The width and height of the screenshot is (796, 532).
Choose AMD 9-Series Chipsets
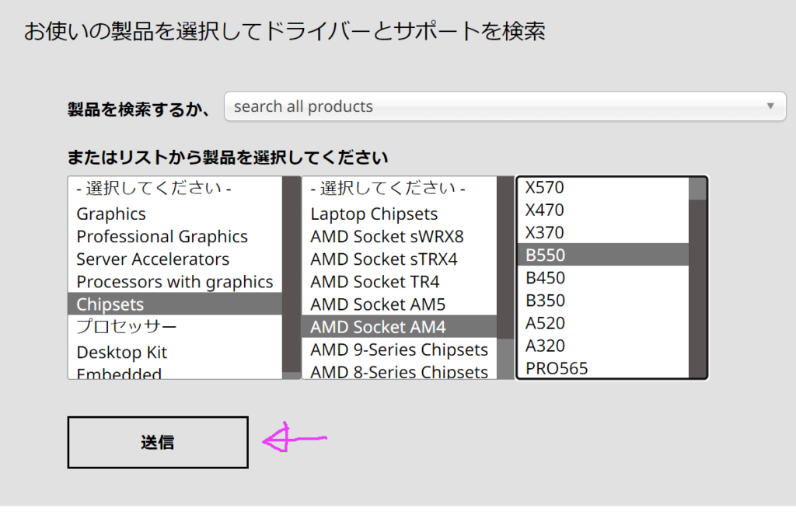399,349
